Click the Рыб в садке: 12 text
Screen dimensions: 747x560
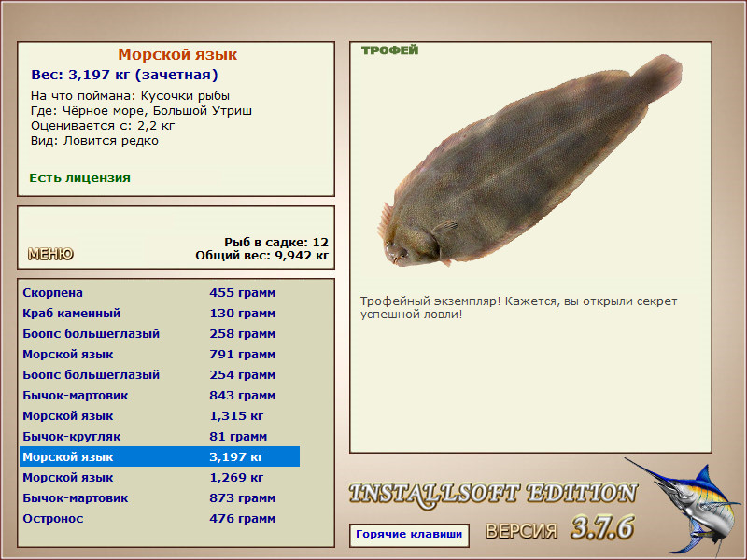coord(276,242)
